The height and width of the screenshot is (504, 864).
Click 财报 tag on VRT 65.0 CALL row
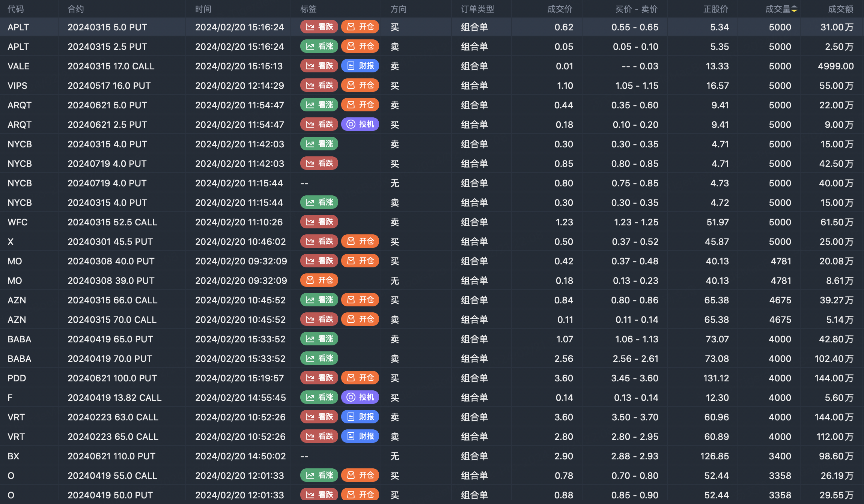pyautogui.click(x=360, y=436)
